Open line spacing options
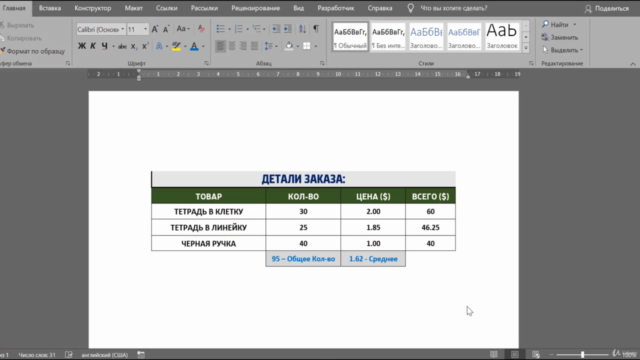Viewport: 640px width, 360px height. (271, 46)
